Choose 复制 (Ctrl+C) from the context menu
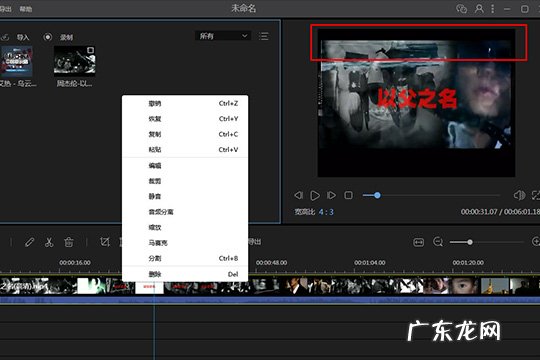The width and height of the screenshot is (540, 360). (x=185, y=134)
